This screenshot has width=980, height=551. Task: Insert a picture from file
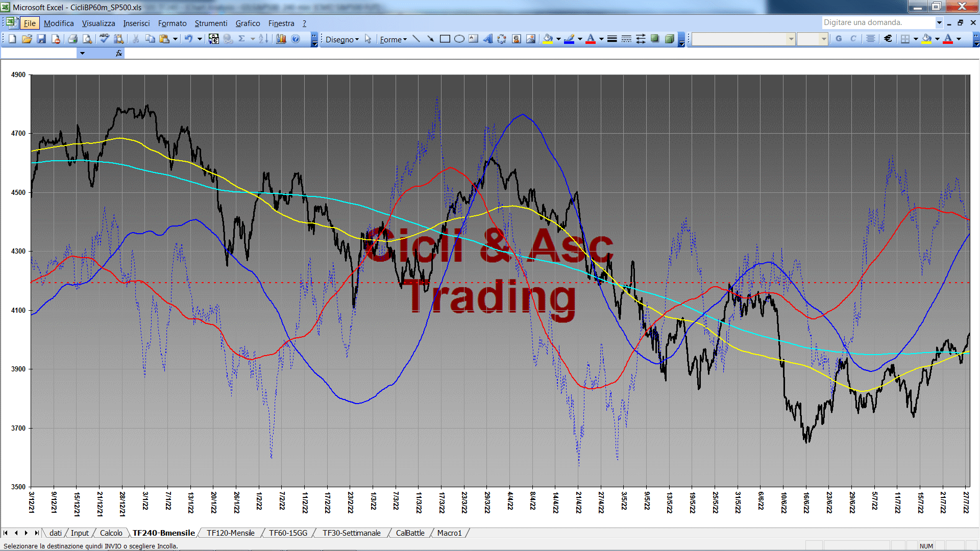[531, 39]
